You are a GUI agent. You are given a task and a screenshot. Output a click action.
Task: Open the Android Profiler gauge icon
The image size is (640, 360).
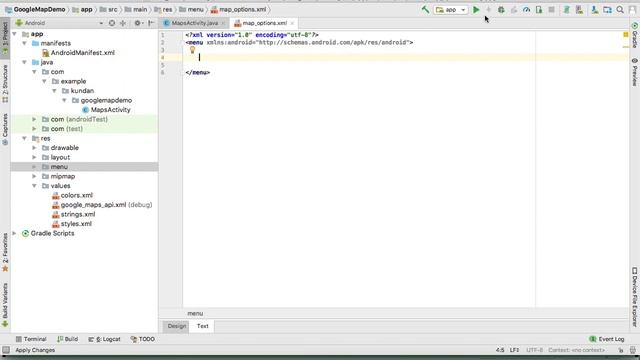(x=527, y=9)
